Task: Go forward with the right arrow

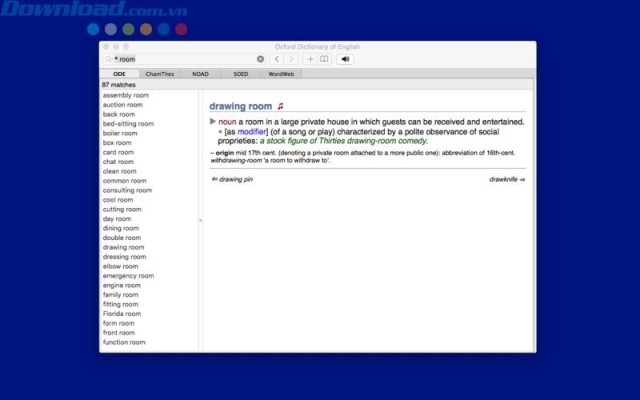Action: [291, 59]
